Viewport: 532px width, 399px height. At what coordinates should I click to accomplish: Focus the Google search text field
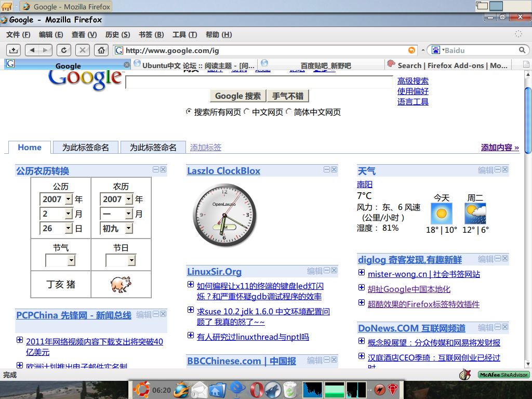click(x=259, y=82)
